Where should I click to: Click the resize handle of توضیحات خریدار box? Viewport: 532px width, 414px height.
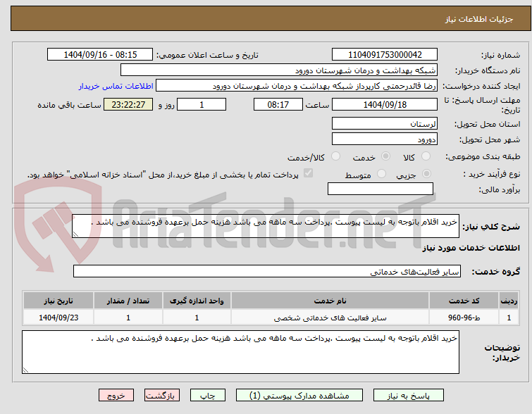coord(26,370)
